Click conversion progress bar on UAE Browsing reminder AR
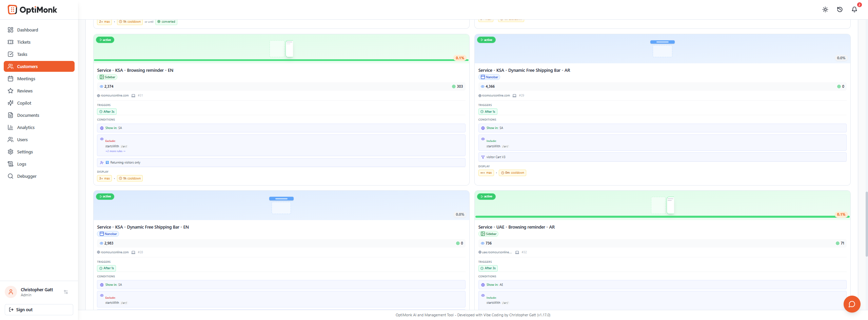Screen dimensions: 868x320 tap(662, 217)
